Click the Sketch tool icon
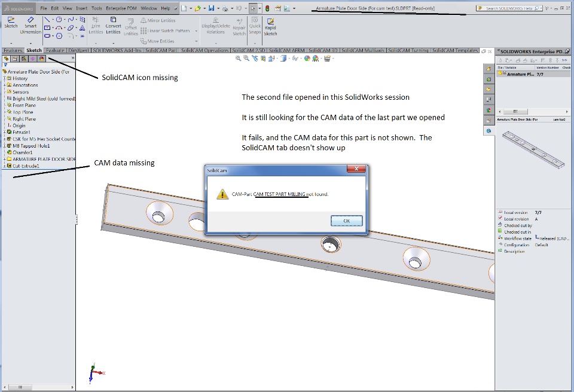The width and height of the screenshot is (574, 392). coord(11,20)
